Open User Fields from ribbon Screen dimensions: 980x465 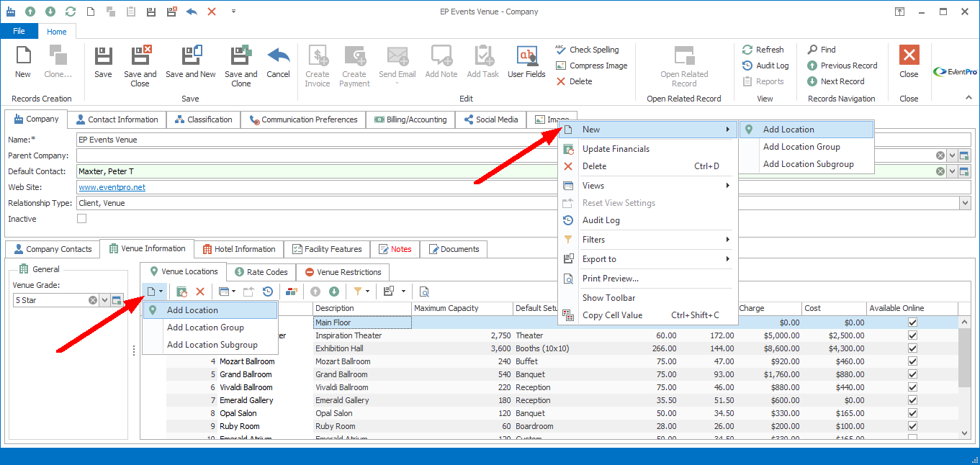[x=526, y=62]
